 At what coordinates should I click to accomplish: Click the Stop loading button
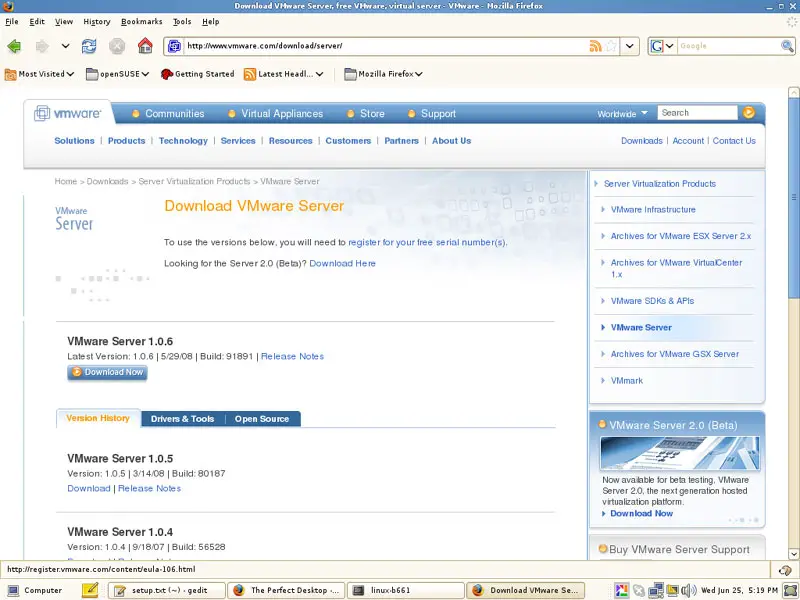tap(117, 46)
